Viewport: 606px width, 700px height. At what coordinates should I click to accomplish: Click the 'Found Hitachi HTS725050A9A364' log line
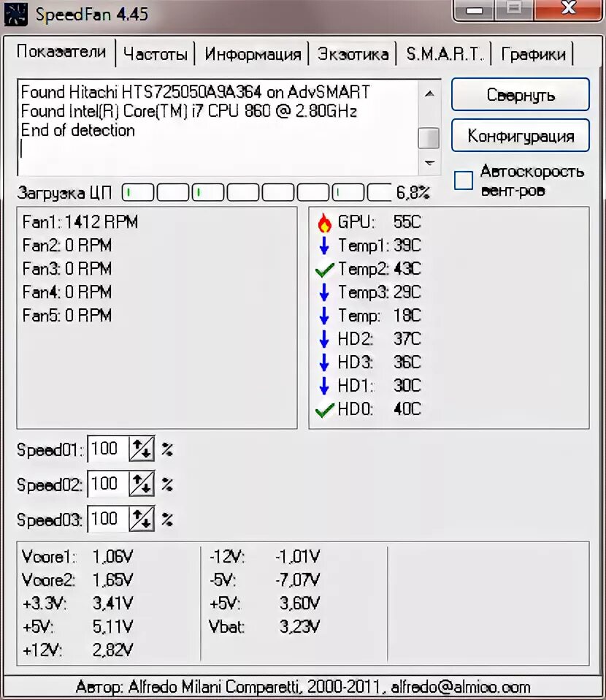196,92
